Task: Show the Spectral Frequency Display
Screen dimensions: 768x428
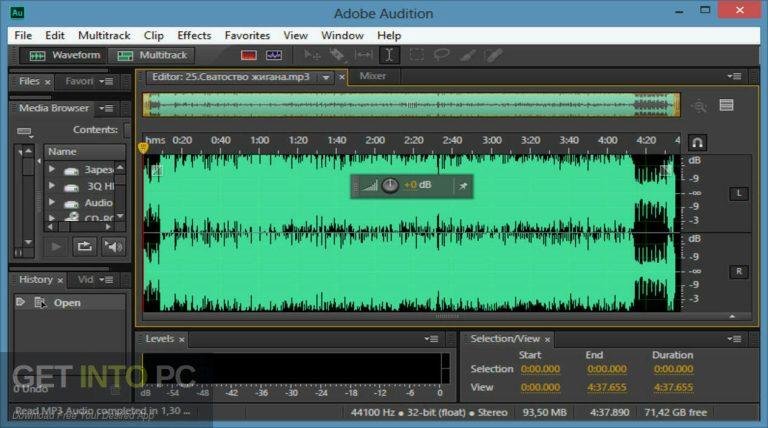Action: click(249, 55)
